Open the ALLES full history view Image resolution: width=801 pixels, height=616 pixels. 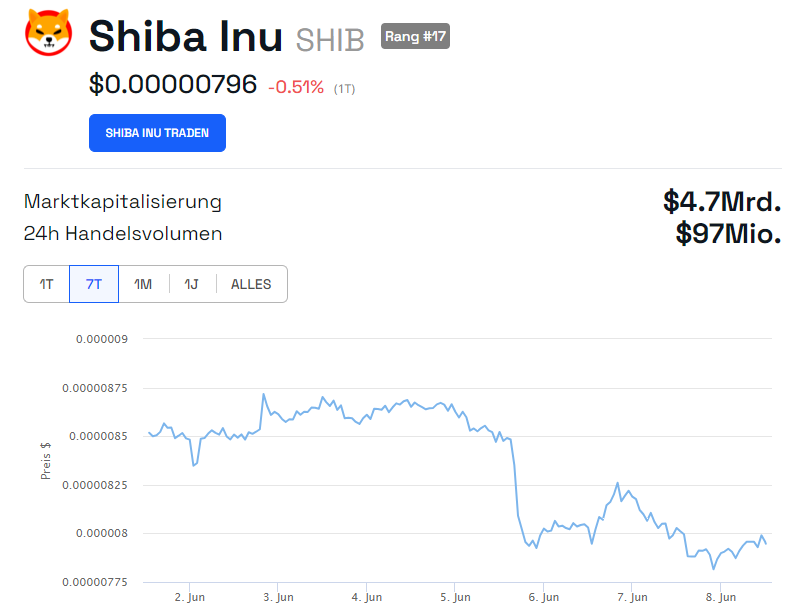click(x=250, y=284)
